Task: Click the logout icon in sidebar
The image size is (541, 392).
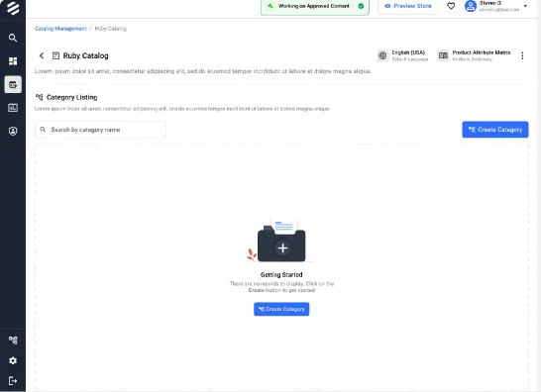Action: pos(13,381)
